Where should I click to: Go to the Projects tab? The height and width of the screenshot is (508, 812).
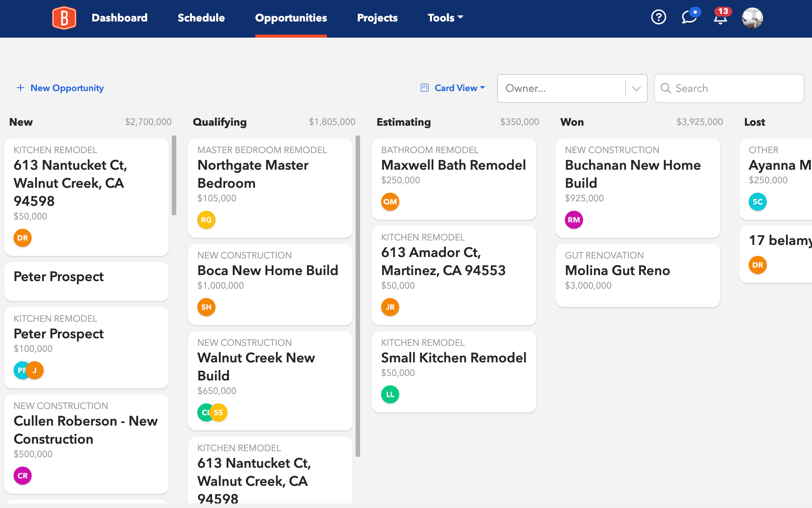pyautogui.click(x=377, y=18)
